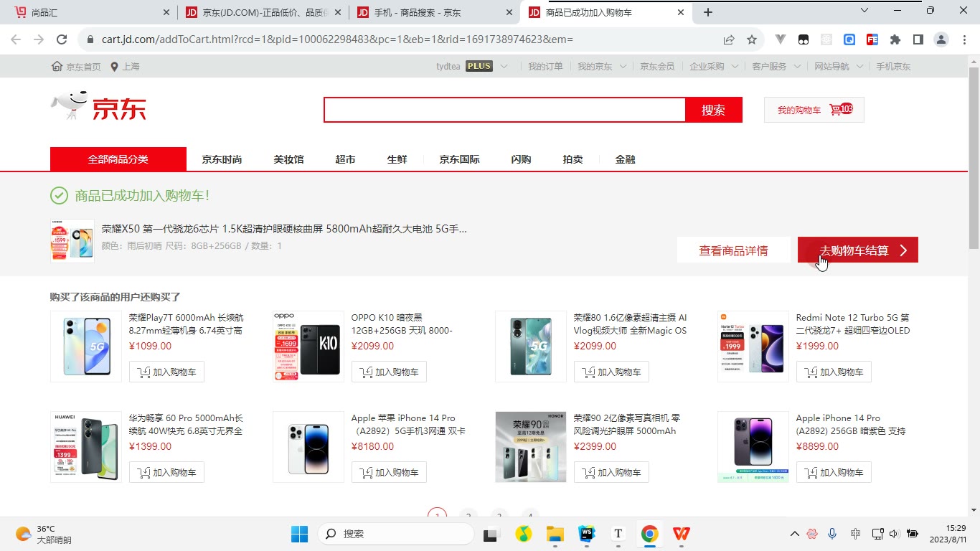980x551 pixels.
Task: Expand the 企业采购 dropdown
Action: click(735, 67)
